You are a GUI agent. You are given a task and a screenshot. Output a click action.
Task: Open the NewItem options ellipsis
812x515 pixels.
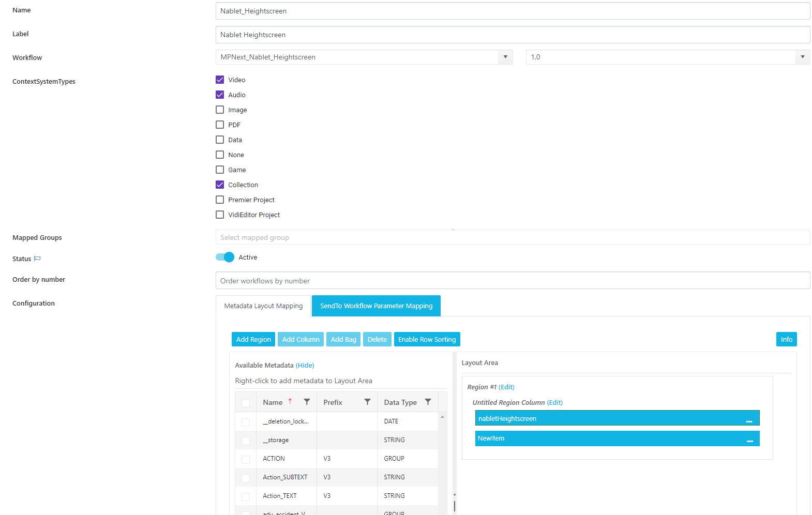[749, 441]
